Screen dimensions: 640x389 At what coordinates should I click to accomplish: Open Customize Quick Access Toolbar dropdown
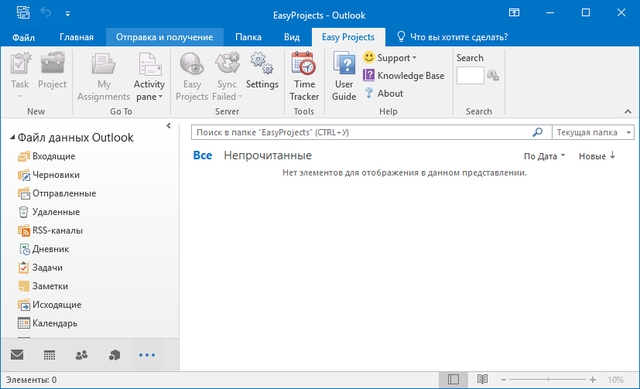pyautogui.click(x=67, y=14)
